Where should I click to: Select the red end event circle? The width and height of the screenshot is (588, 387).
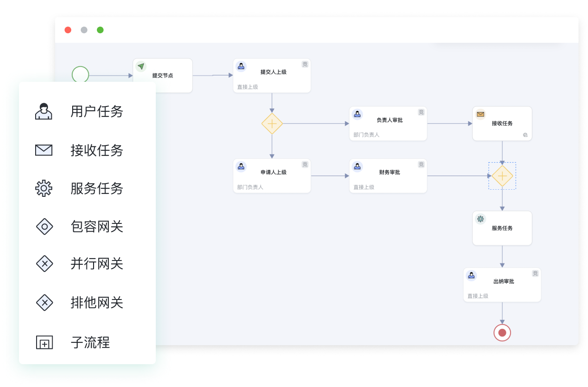502,332
